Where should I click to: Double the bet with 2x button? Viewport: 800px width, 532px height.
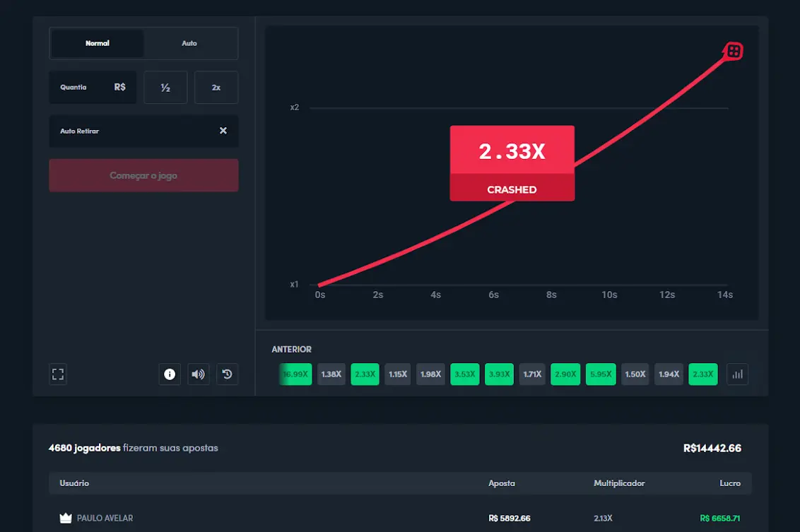point(216,88)
